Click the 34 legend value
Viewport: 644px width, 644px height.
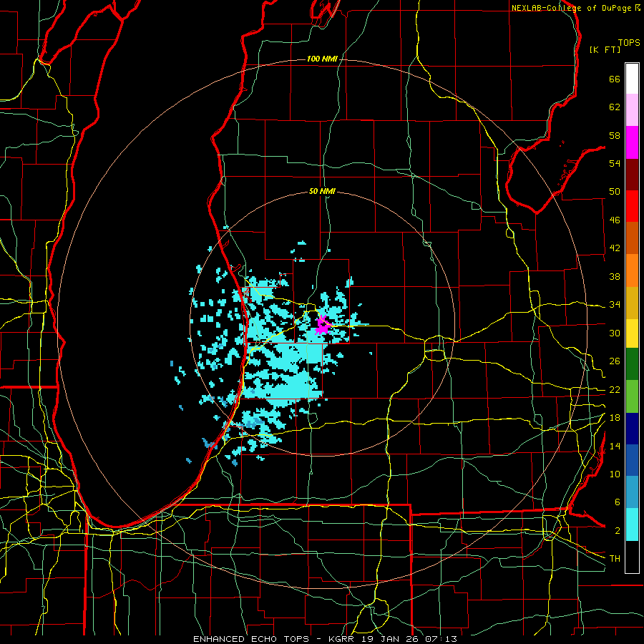point(615,305)
